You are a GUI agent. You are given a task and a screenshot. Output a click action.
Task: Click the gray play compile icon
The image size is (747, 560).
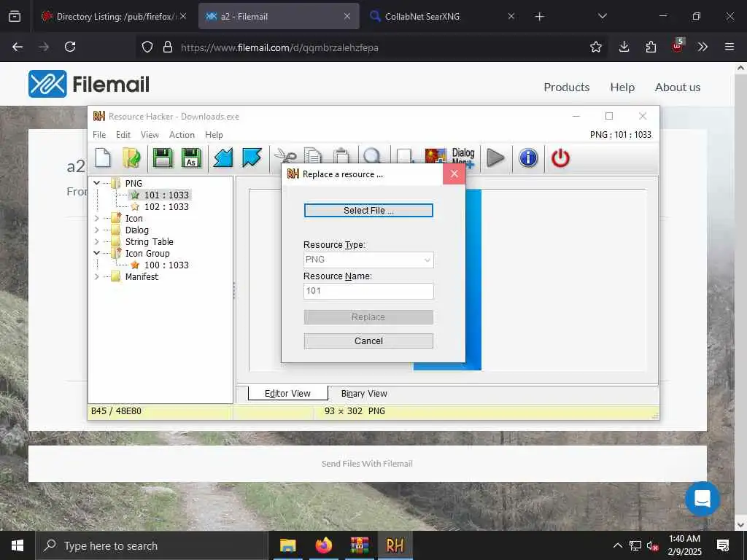(495, 157)
